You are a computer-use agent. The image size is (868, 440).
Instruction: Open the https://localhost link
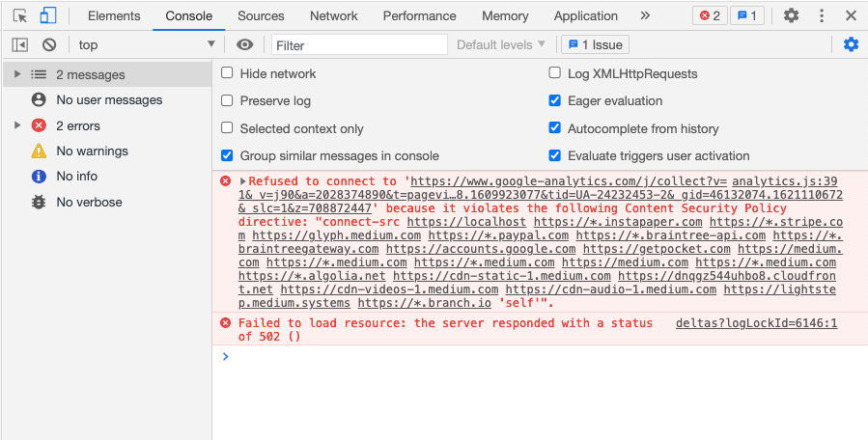pyautogui.click(x=466, y=223)
